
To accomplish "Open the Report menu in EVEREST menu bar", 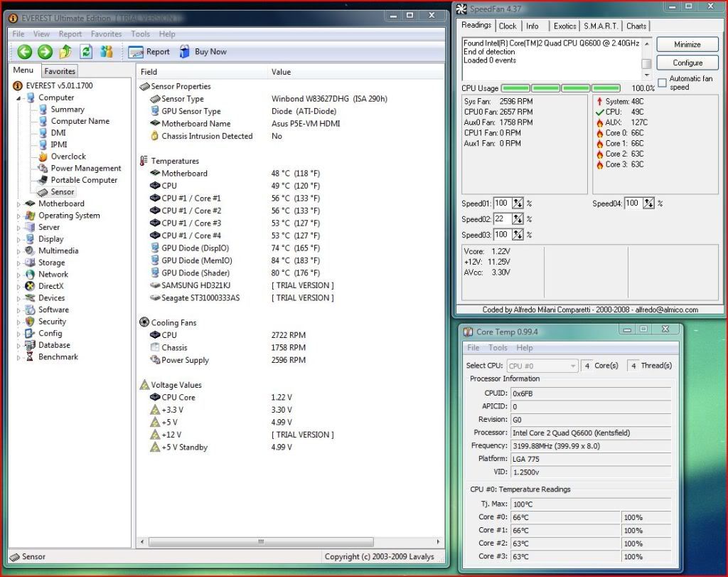I will tap(70, 34).
